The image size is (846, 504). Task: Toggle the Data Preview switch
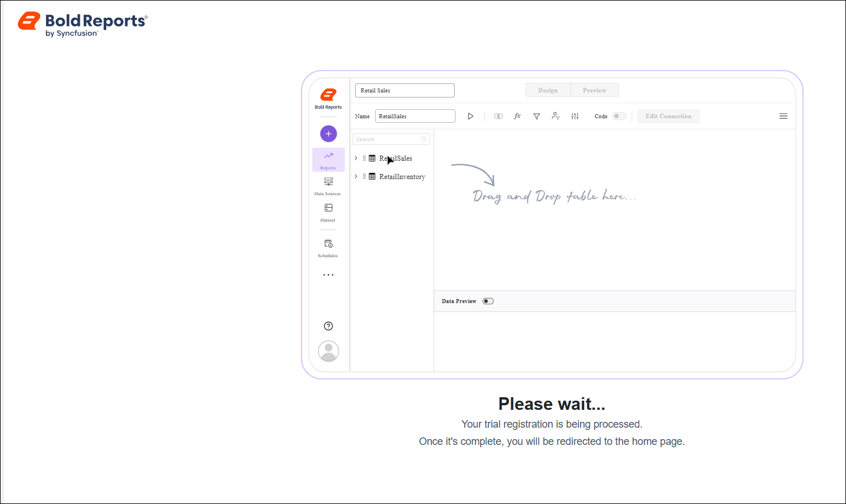point(488,301)
